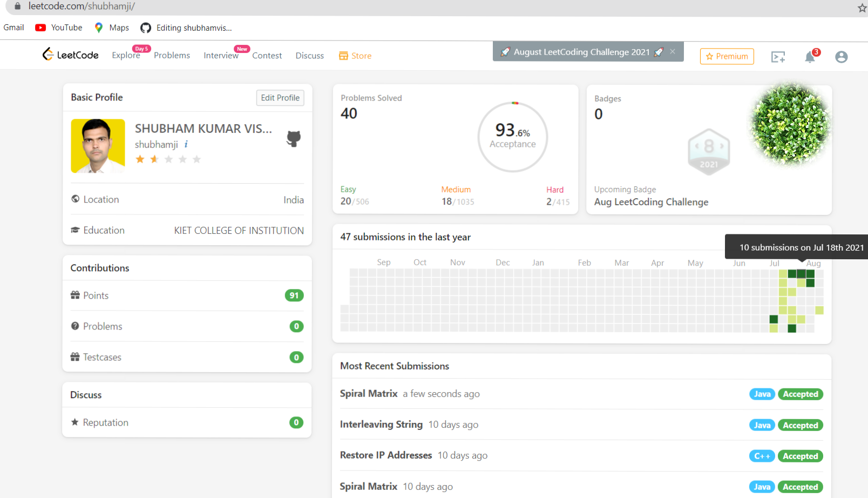Click the Points count badge 91
Viewport: 868px width, 498px height.
[x=294, y=295]
